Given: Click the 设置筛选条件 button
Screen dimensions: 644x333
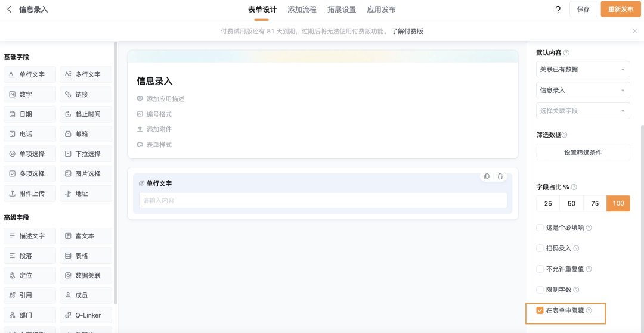Looking at the screenshot, I should (x=583, y=153).
